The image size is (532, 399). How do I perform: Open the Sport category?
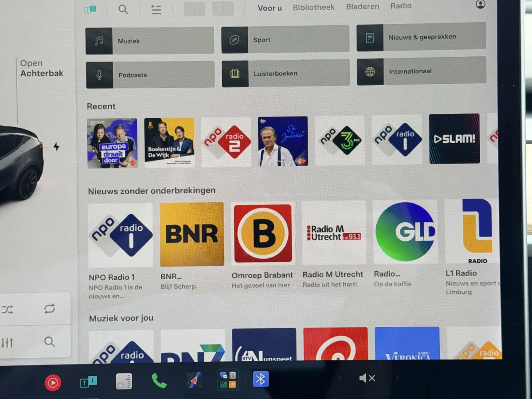[x=285, y=39]
